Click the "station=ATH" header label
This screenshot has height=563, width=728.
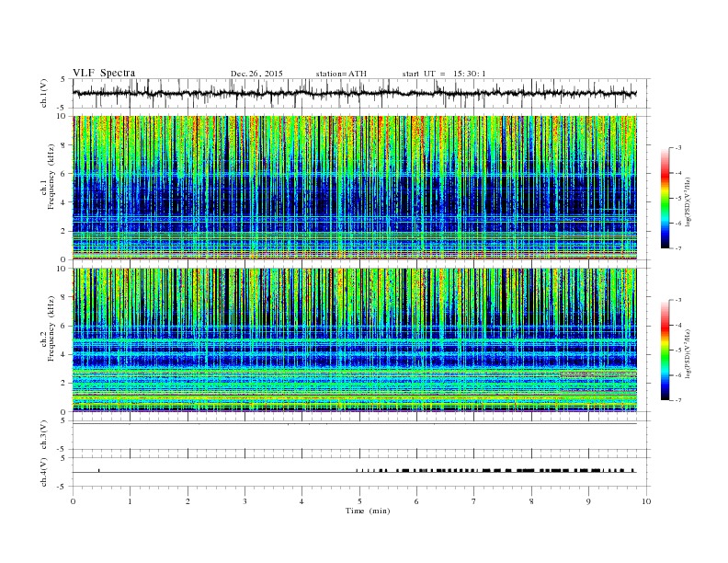(341, 74)
